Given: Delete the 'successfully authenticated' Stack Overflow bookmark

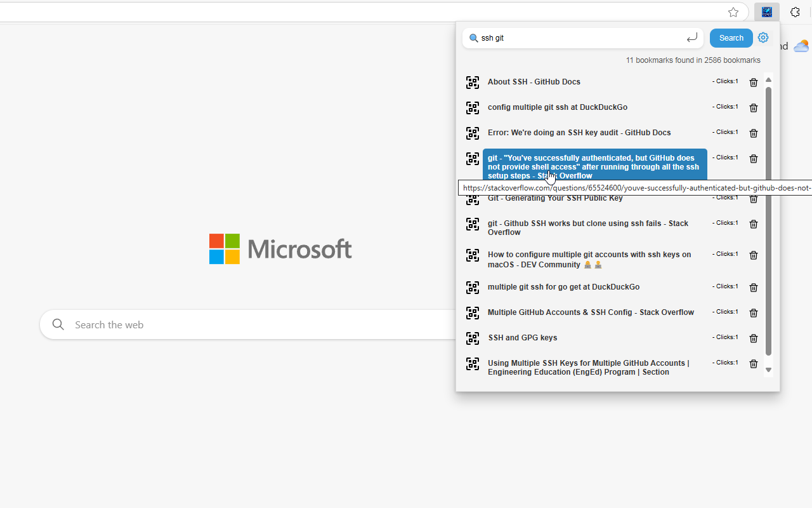Looking at the screenshot, I should pyautogui.click(x=754, y=159).
